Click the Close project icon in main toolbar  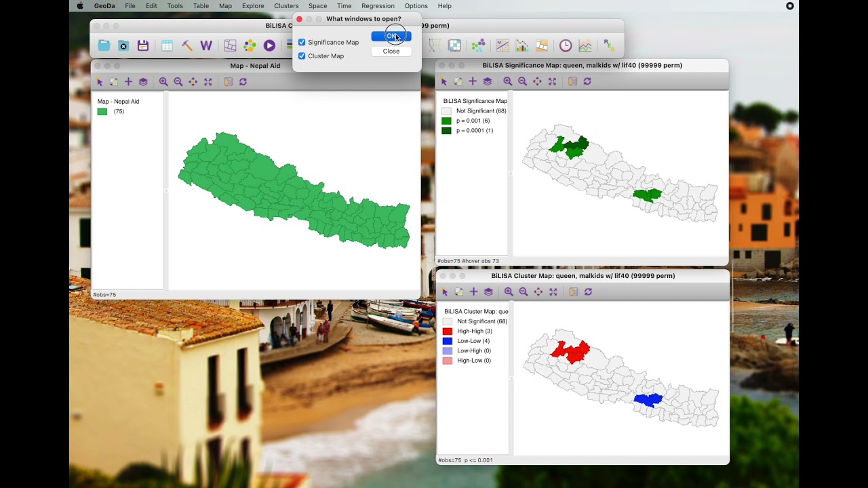pos(123,45)
